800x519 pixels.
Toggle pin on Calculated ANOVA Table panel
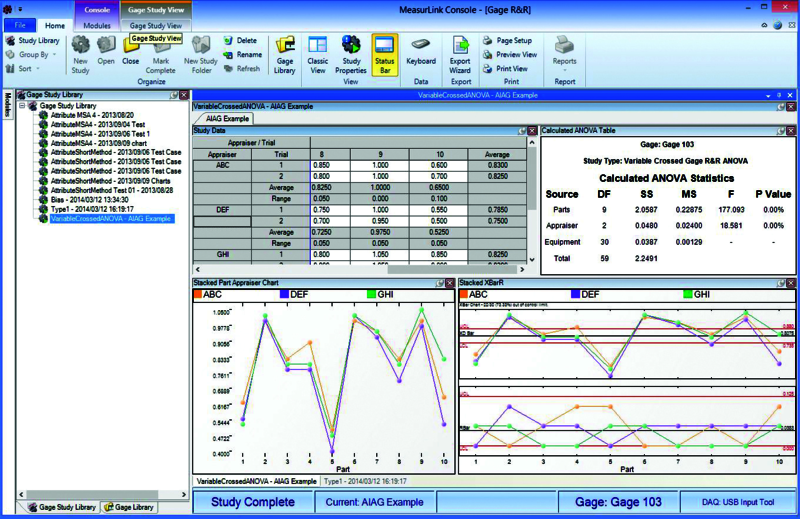coord(781,131)
